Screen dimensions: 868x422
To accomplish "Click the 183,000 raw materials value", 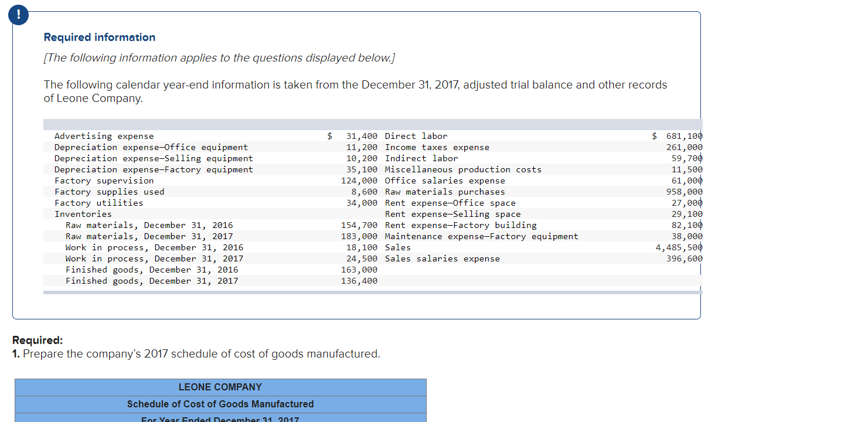I will click(360, 236).
